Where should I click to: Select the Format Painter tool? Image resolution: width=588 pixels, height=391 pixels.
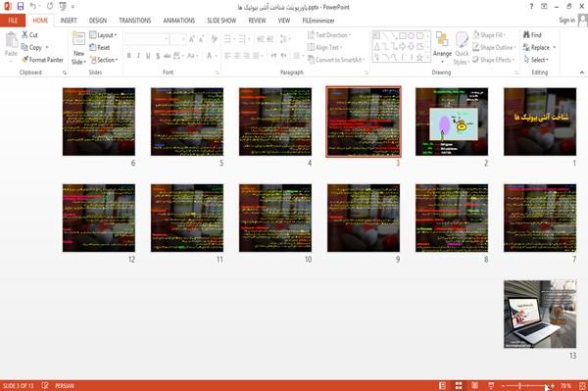click(42, 60)
